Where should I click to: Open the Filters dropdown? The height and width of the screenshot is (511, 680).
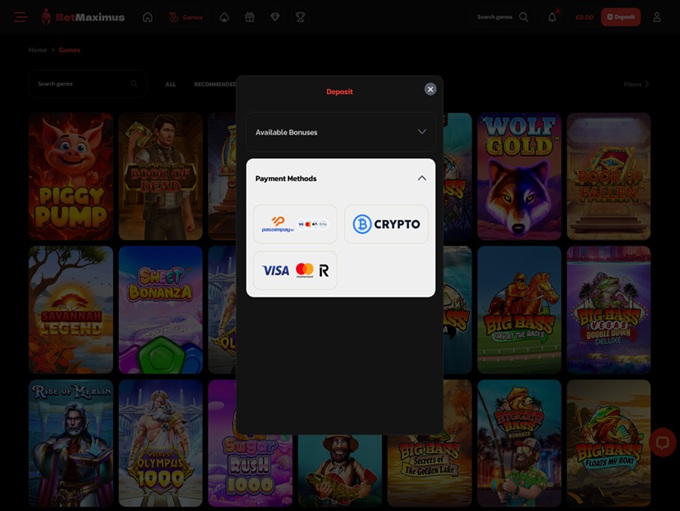[636, 84]
